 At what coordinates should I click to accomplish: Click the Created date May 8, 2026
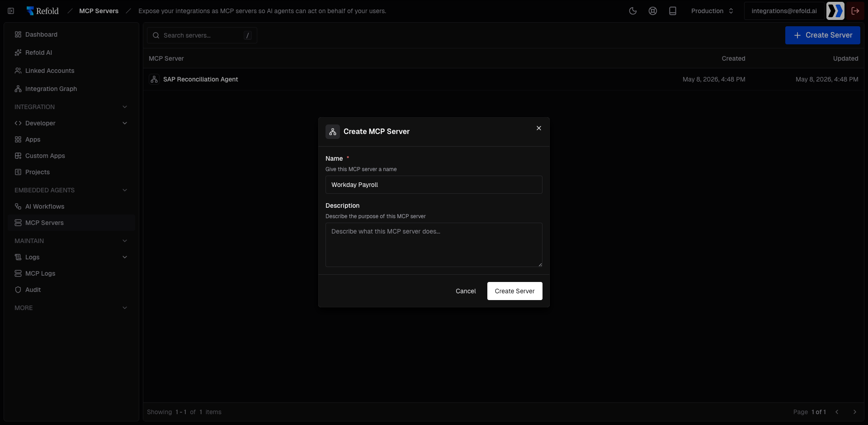pos(714,79)
